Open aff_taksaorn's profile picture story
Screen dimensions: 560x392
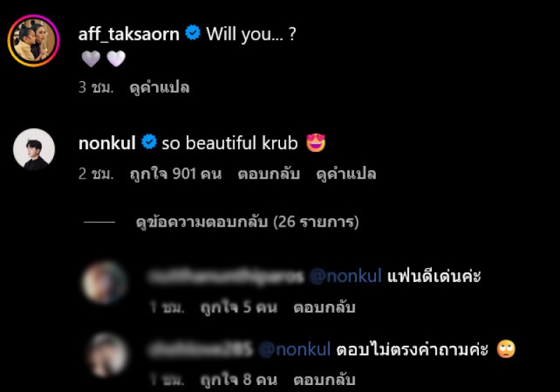[34, 41]
